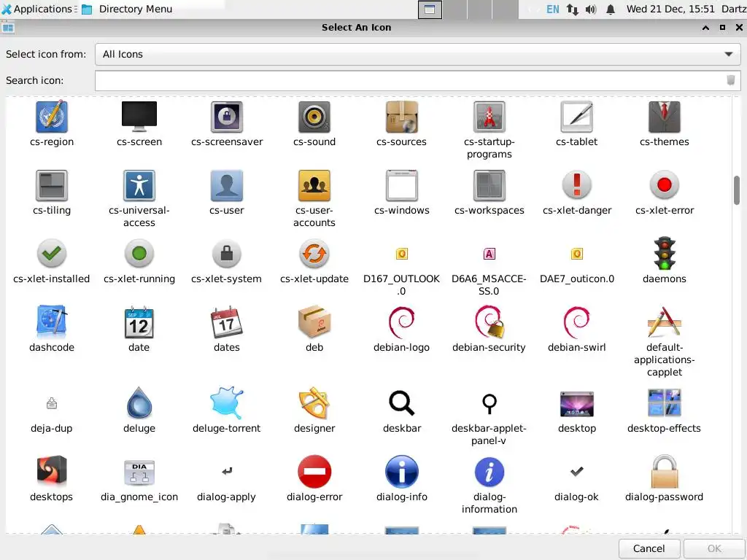Select the cs-workspaces icon
This screenshot has height=560, width=747.
click(x=489, y=185)
